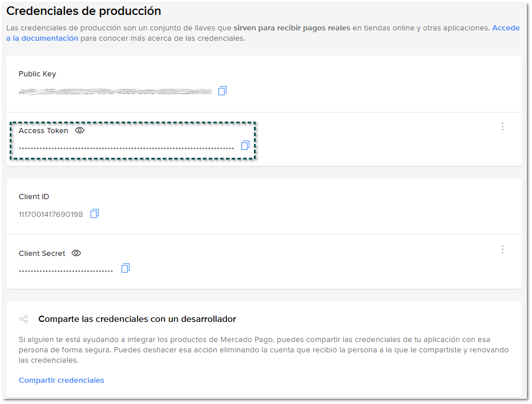532x404 pixels.
Task: Click the Access Token label text
Action: 43,131
